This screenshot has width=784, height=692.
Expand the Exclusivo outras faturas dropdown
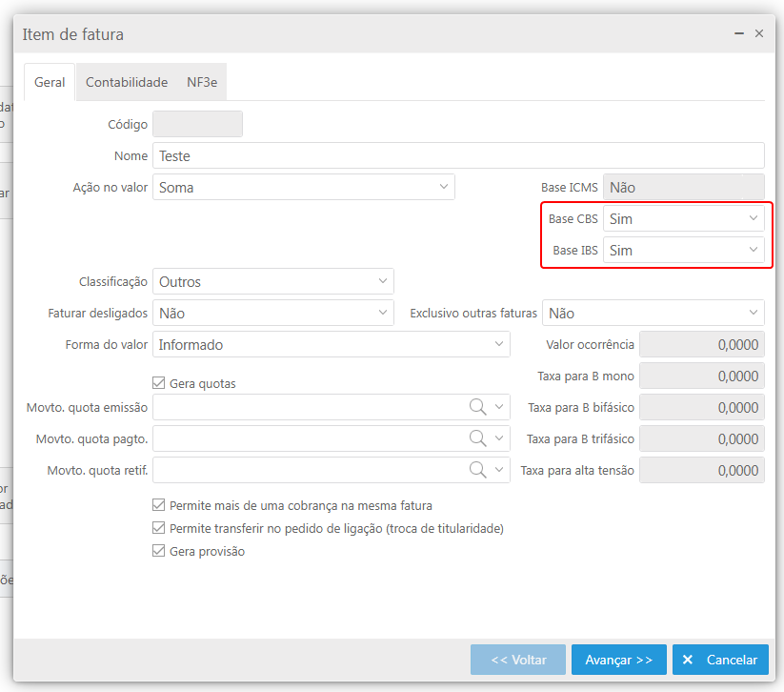(653, 314)
